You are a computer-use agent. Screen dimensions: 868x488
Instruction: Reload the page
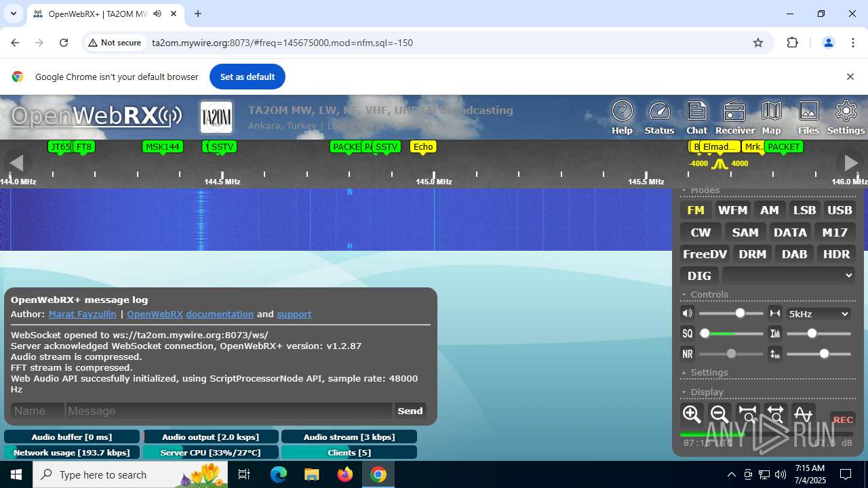64,43
